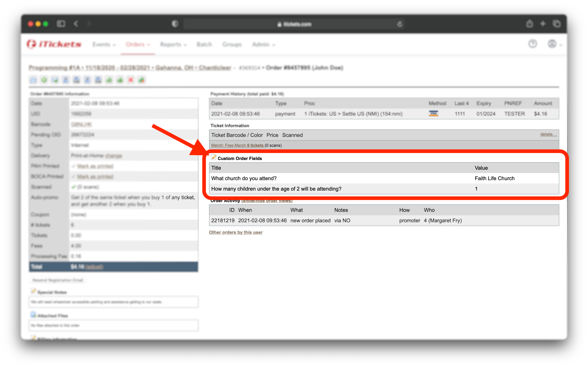The height and width of the screenshot is (367, 588).
Task: Click the iTickets logo
Action: click(54, 44)
